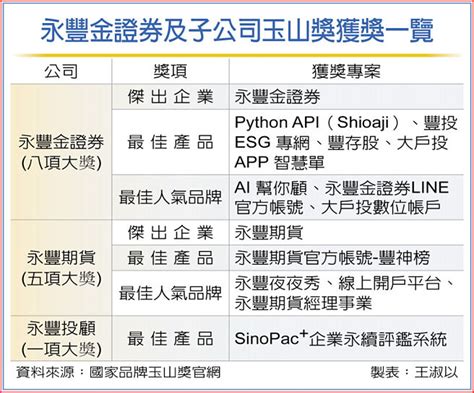This screenshot has height=393, width=474.
Task: Click the 資料來源:國家品牌玉山獎官網 footnote
Action: click(118, 372)
